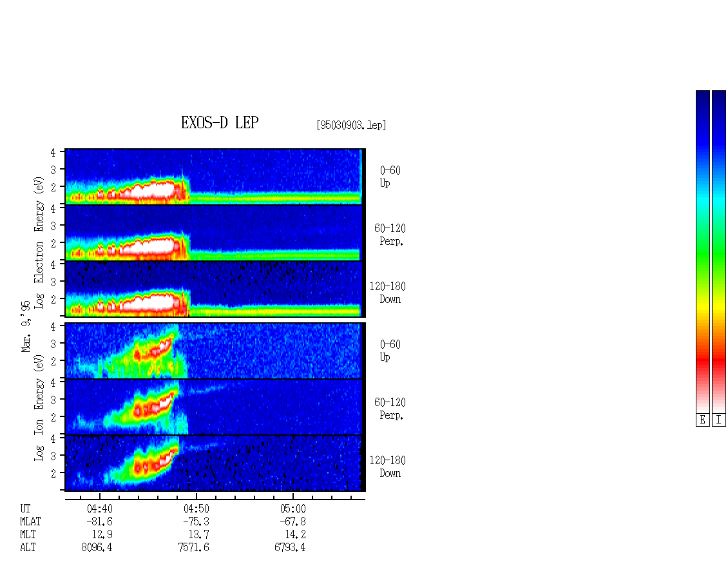Click the ALT row label
Viewport: 728px width, 564px height.
click(28, 548)
